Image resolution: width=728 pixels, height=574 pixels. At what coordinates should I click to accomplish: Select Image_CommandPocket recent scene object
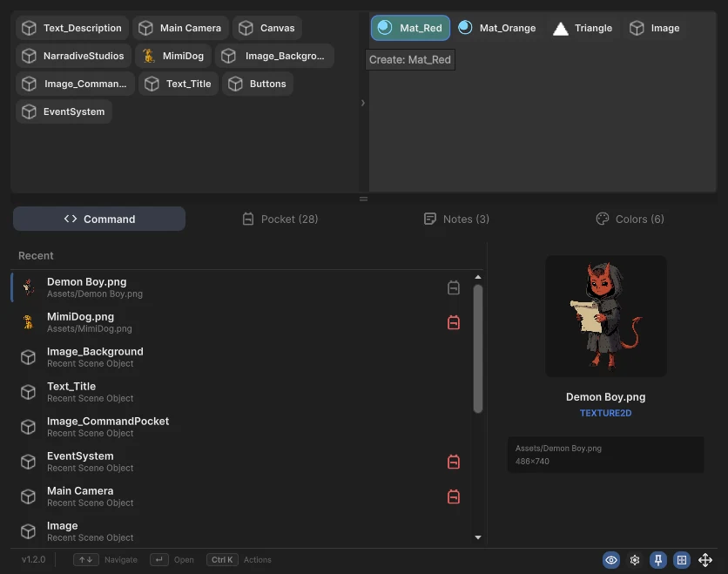(241, 427)
